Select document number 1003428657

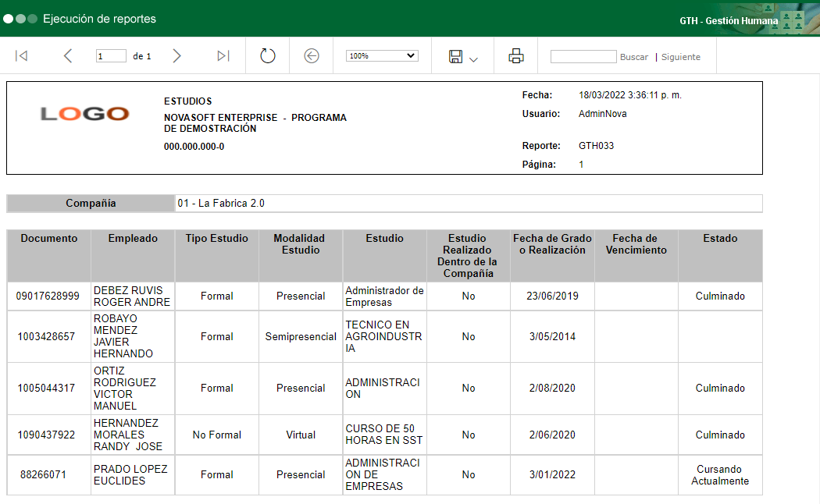click(47, 337)
